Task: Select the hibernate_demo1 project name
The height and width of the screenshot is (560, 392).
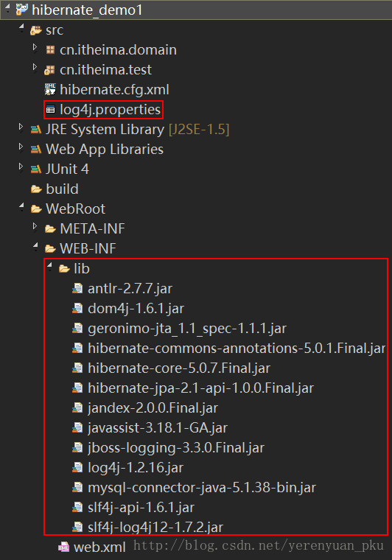Action: (x=87, y=10)
